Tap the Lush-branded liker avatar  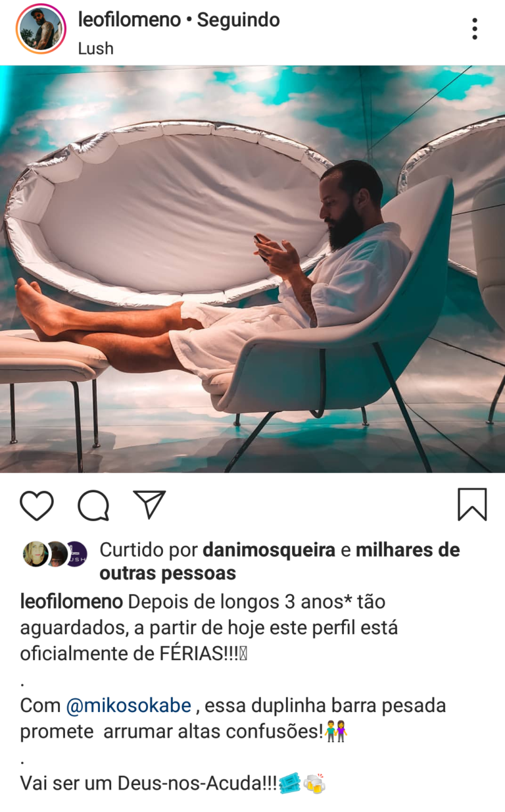(x=75, y=554)
